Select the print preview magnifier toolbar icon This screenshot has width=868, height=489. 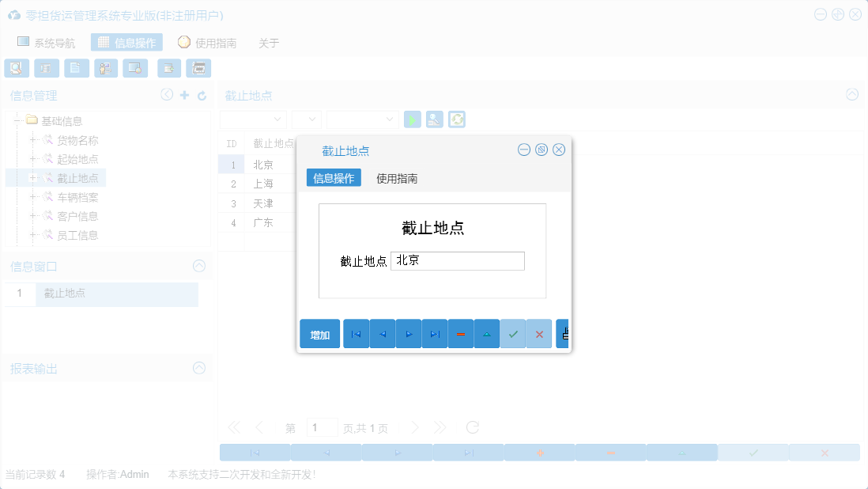point(16,68)
